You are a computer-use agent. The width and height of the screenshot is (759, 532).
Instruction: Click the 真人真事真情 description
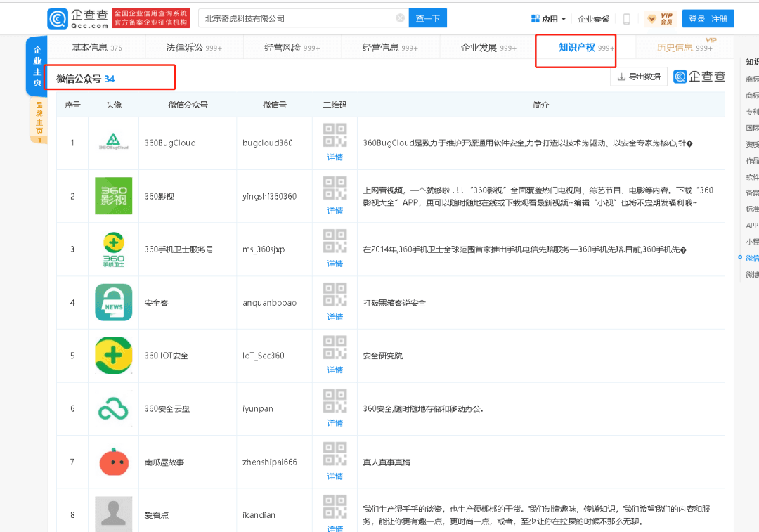[387, 462]
